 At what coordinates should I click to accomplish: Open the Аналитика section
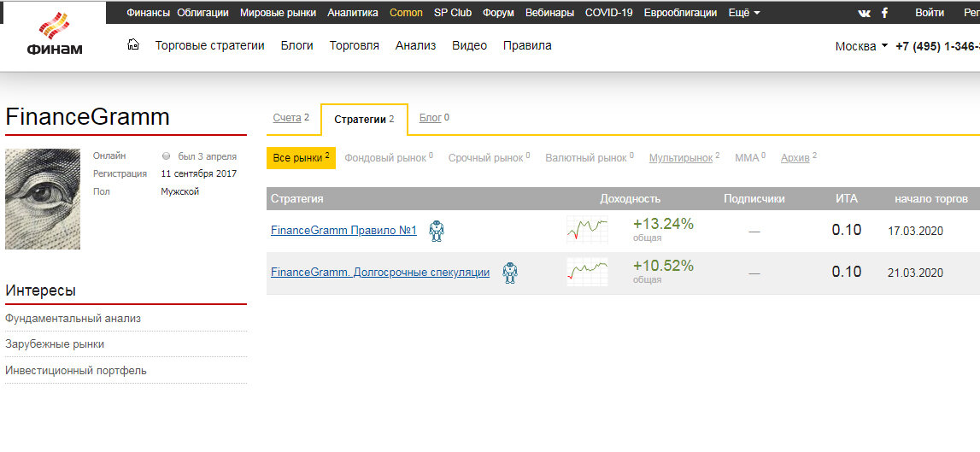(353, 13)
